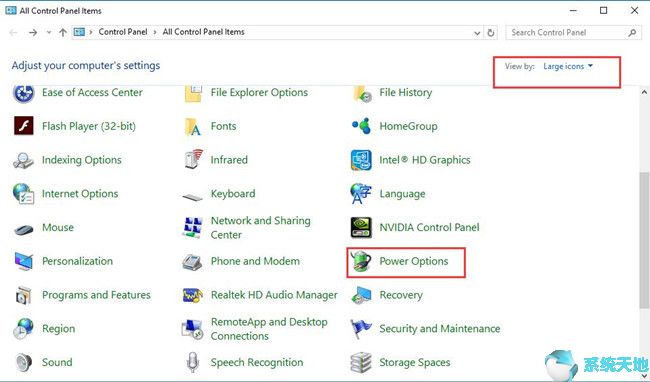Click the All Control Panel Items breadcrumb

click(204, 32)
